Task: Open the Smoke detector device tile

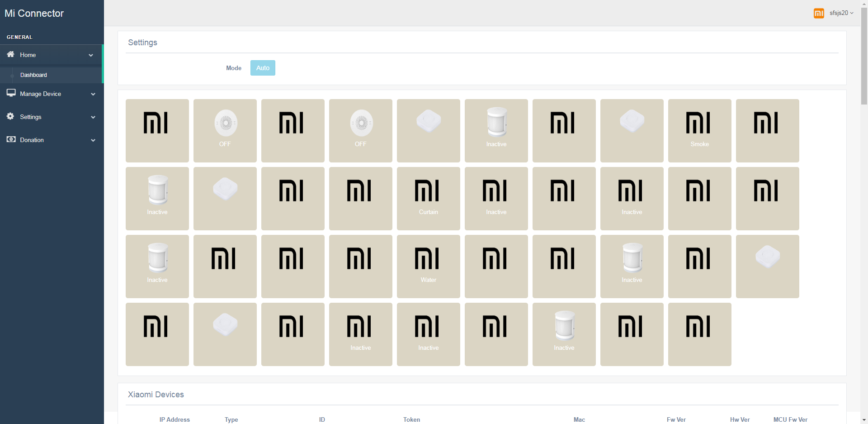Action: point(699,131)
